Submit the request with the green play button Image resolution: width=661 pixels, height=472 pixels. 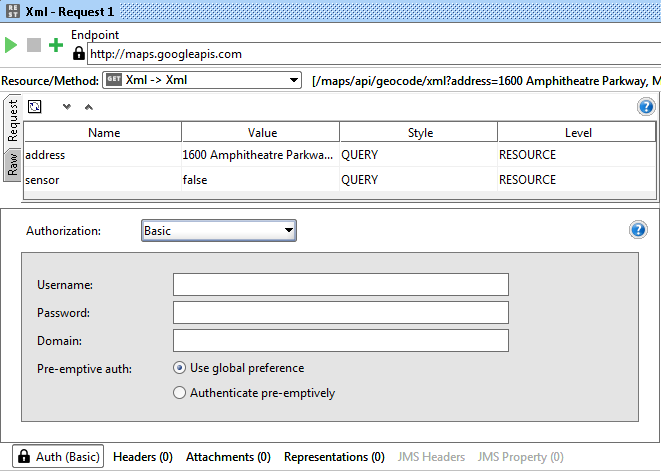pyautogui.click(x=11, y=45)
